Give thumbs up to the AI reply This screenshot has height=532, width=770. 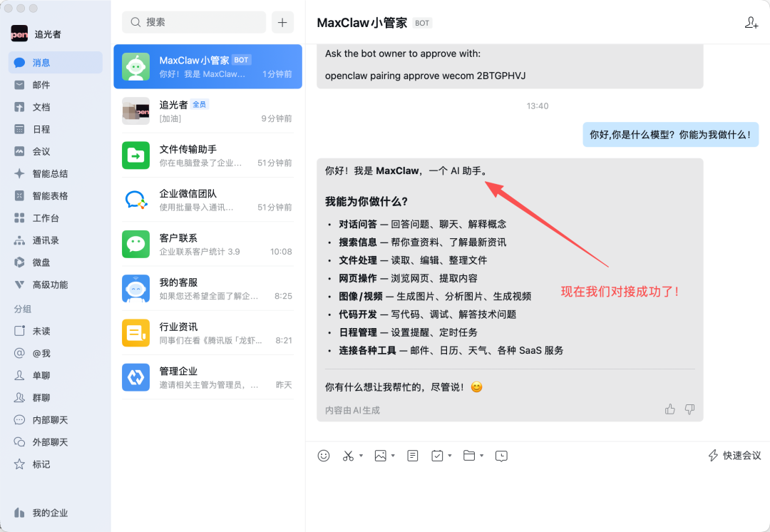[x=669, y=409]
